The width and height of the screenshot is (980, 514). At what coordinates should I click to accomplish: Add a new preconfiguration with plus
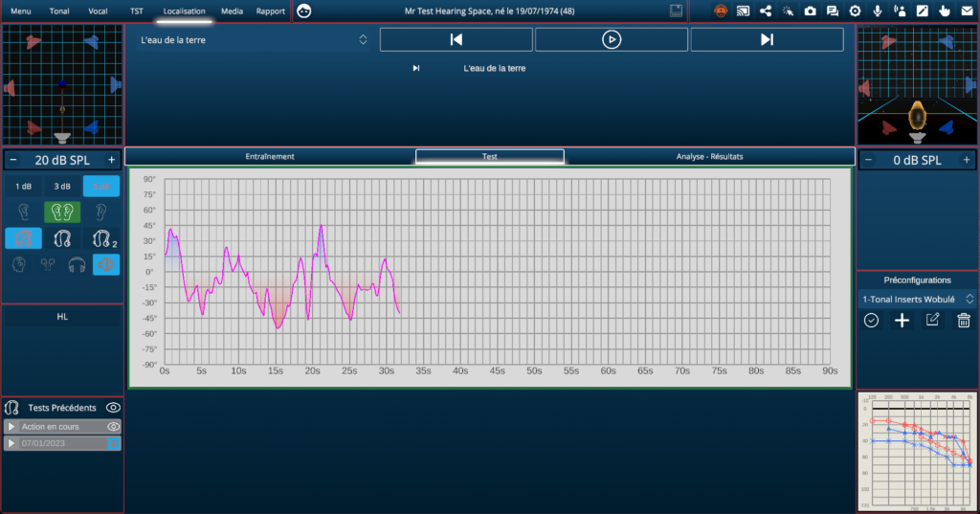coord(902,320)
